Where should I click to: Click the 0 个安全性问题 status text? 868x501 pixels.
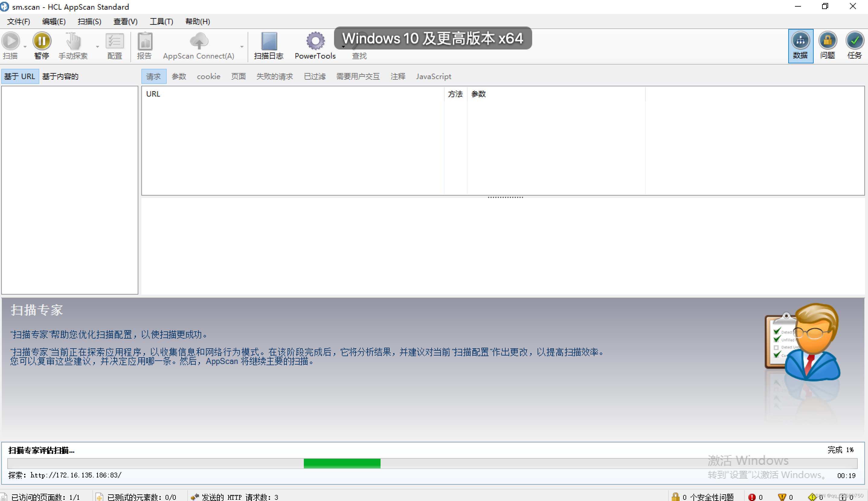point(708,497)
